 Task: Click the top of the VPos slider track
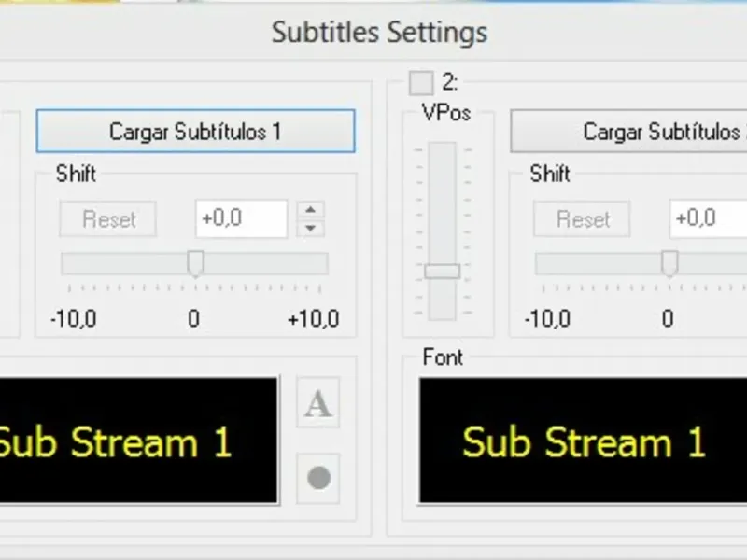click(x=442, y=151)
